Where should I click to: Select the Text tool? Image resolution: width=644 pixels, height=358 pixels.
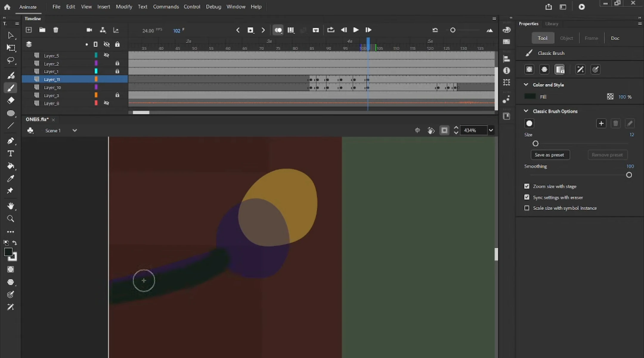[x=11, y=154]
